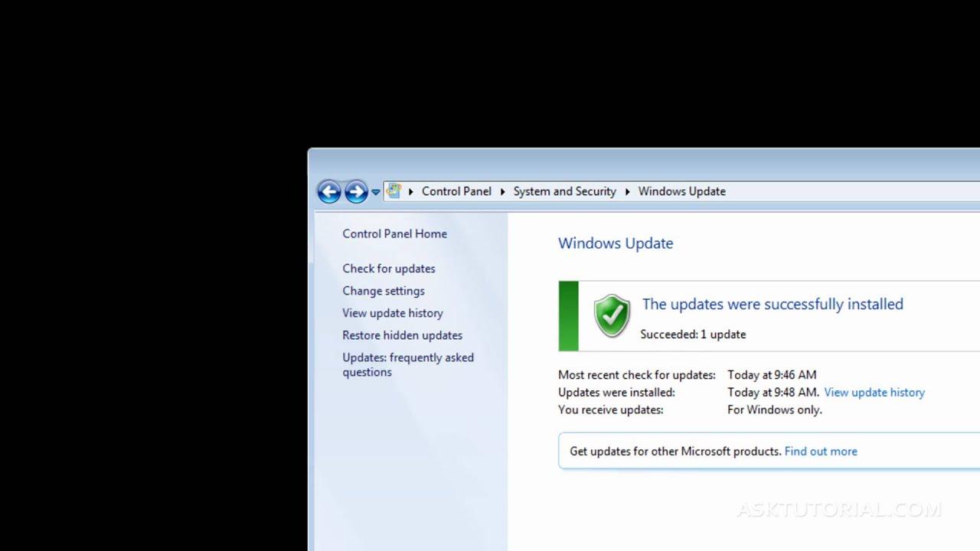Click the Windows Update heading
Image resolution: width=980 pixels, height=551 pixels.
tap(616, 243)
